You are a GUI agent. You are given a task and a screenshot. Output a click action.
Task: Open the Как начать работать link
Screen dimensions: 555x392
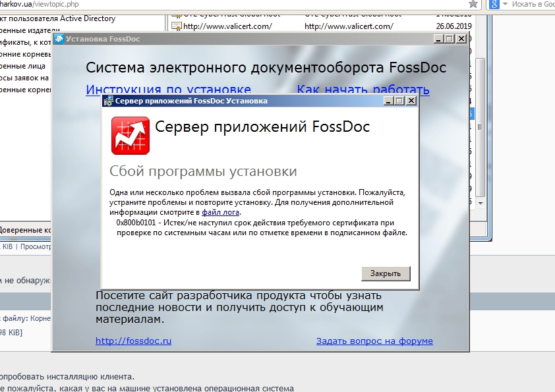363,89
